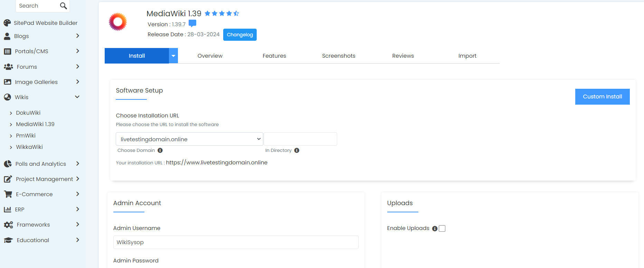
Task: Click the Image Galleries picture icon
Action: [x=8, y=82]
